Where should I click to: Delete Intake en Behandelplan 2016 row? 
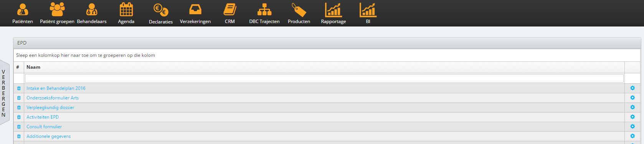click(19, 88)
